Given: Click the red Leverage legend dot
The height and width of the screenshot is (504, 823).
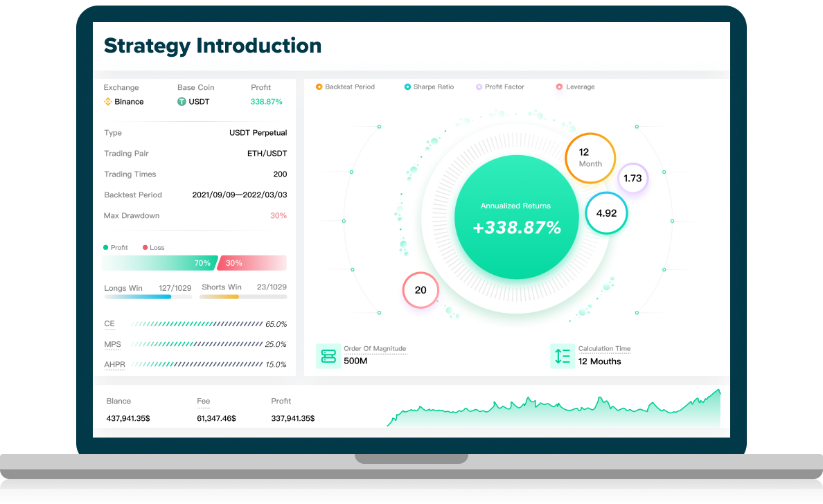Looking at the screenshot, I should 560,87.
